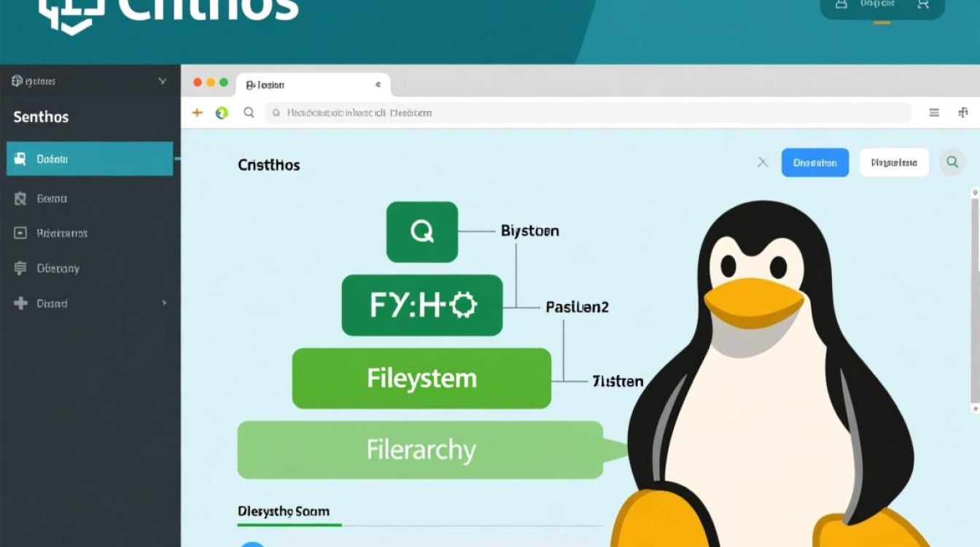
Task: Click the orange plus icon in the browser toolbar
Action: click(197, 112)
